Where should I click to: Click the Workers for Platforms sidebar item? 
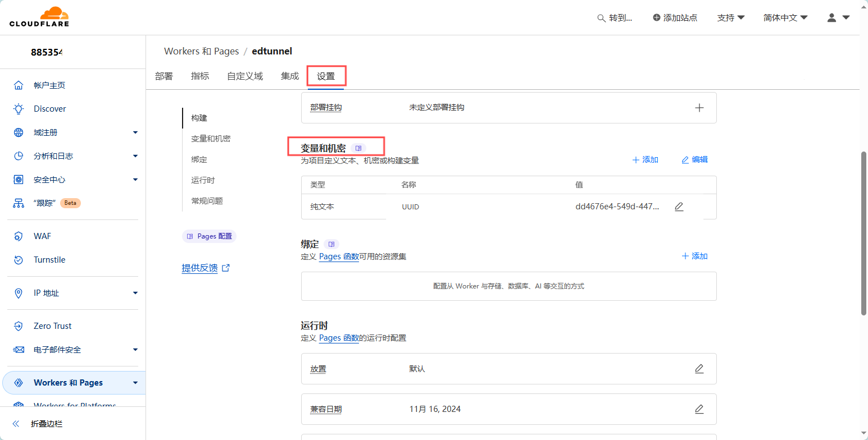tap(75, 406)
